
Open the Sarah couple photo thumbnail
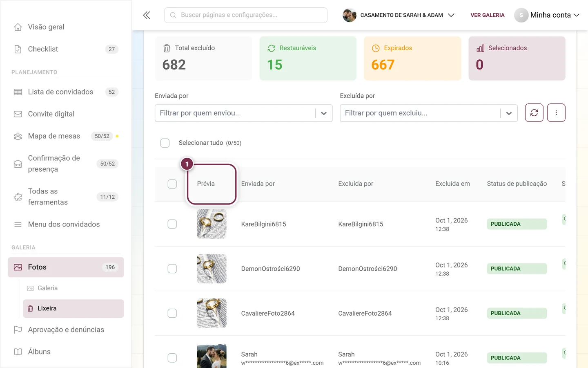(x=212, y=356)
